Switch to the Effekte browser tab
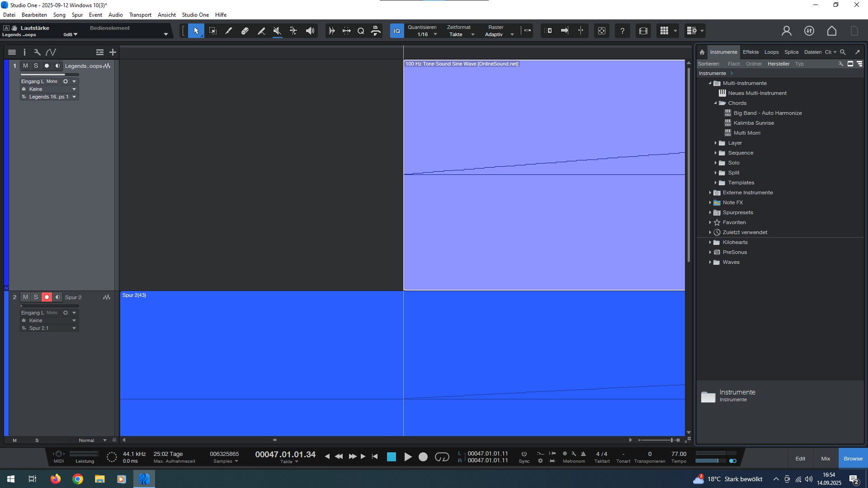Image resolution: width=868 pixels, height=488 pixels. (750, 52)
